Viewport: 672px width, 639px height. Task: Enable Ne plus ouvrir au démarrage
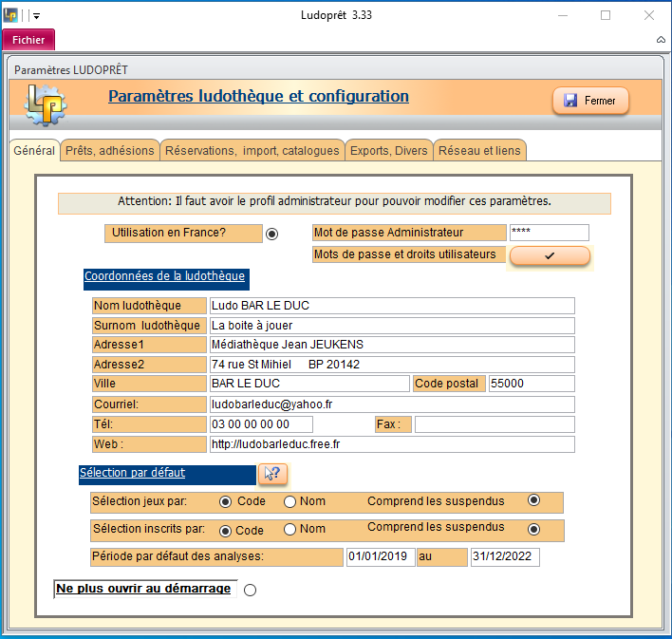(250, 590)
